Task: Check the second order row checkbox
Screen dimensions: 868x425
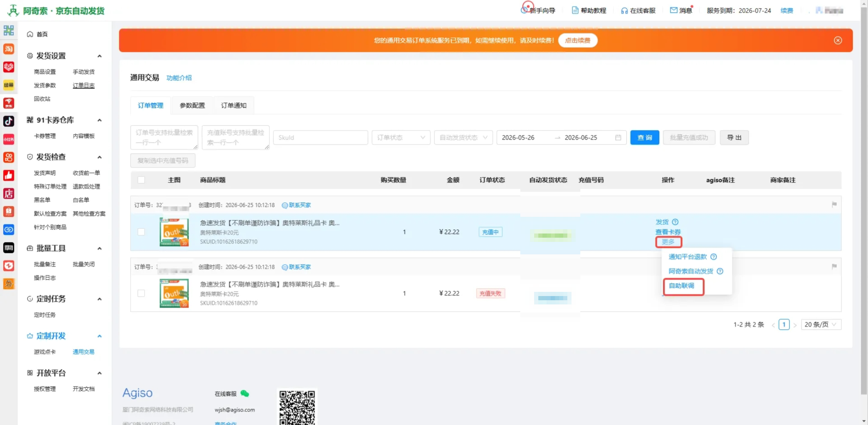Action: point(141,293)
